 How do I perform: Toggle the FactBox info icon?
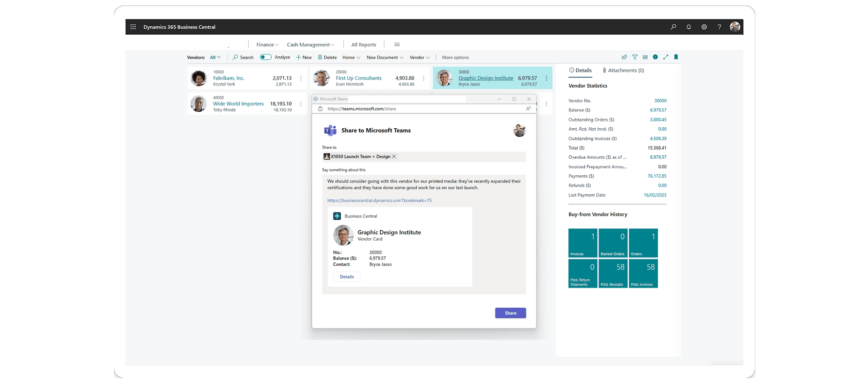click(x=655, y=57)
